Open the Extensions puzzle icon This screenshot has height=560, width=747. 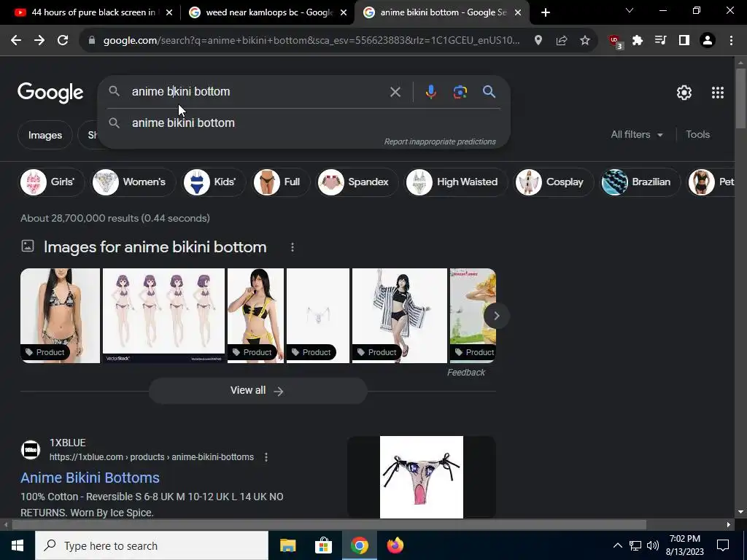[638, 41]
